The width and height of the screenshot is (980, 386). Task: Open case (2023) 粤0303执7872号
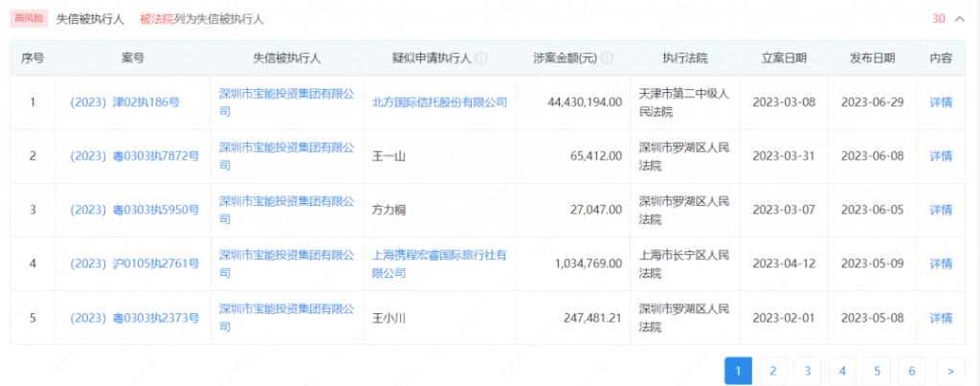(134, 156)
